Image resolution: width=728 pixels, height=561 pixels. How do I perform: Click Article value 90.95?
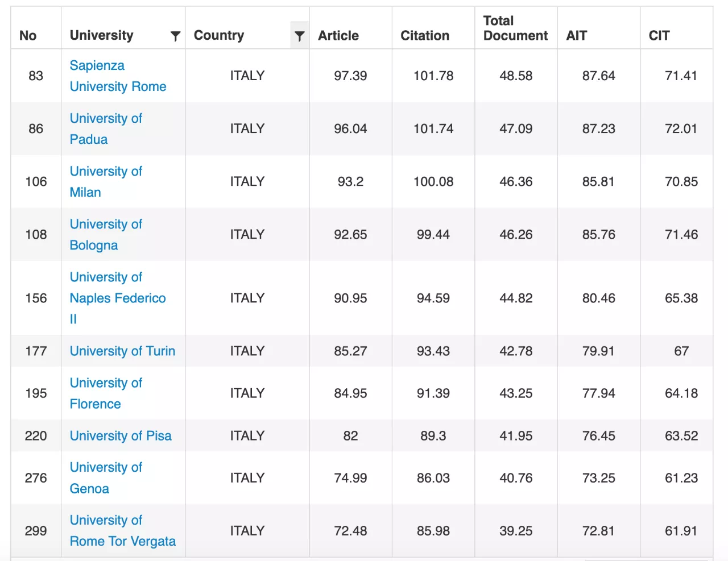350,298
